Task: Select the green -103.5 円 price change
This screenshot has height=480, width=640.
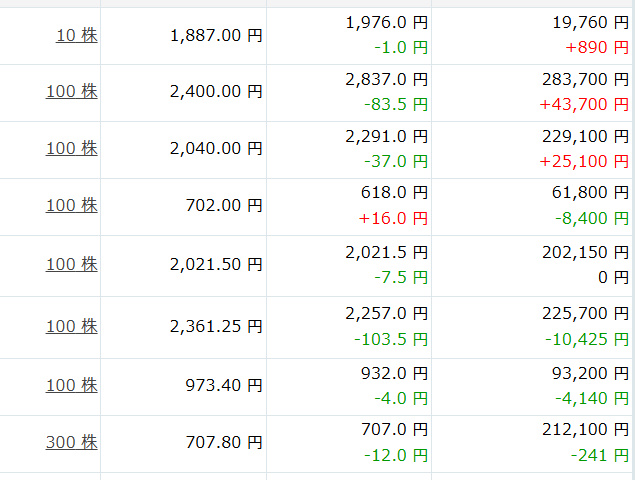Action: 391,339
